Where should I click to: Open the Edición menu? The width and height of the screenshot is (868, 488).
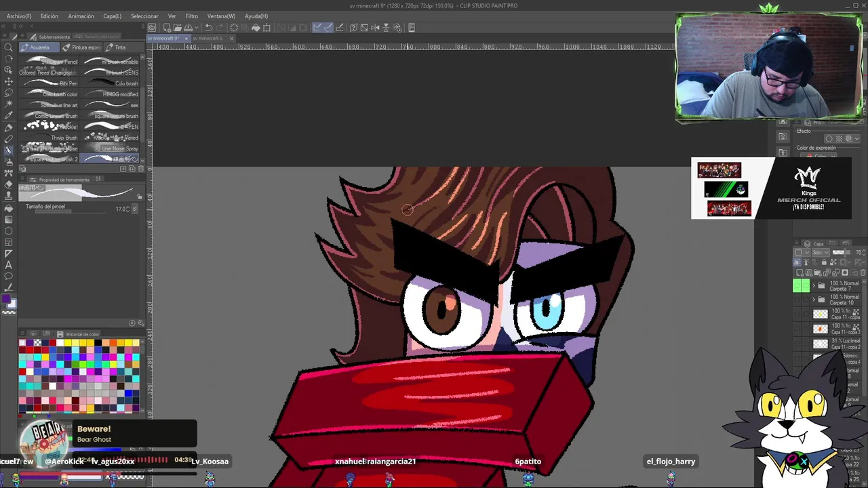point(50,16)
